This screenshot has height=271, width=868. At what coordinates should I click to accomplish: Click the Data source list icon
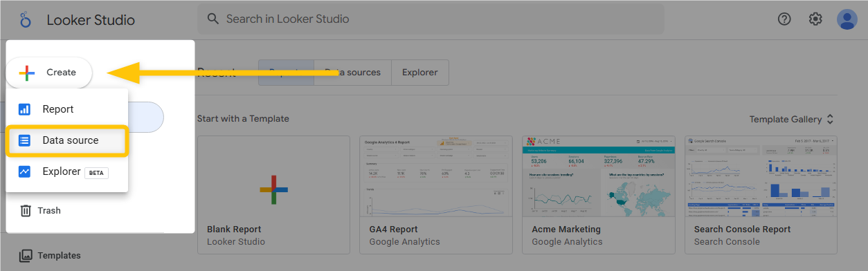tap(25, 140)
